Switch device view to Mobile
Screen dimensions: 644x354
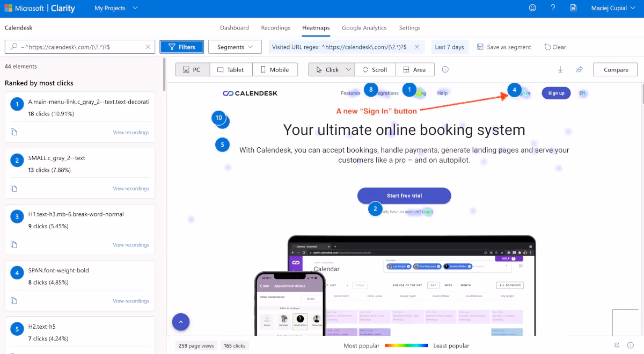coord(274,70)
